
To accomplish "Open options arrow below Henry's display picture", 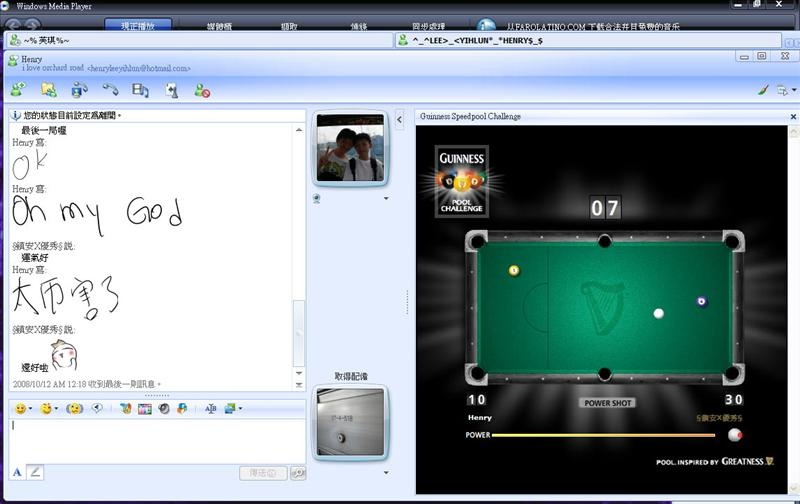I will tap(386, 198).
